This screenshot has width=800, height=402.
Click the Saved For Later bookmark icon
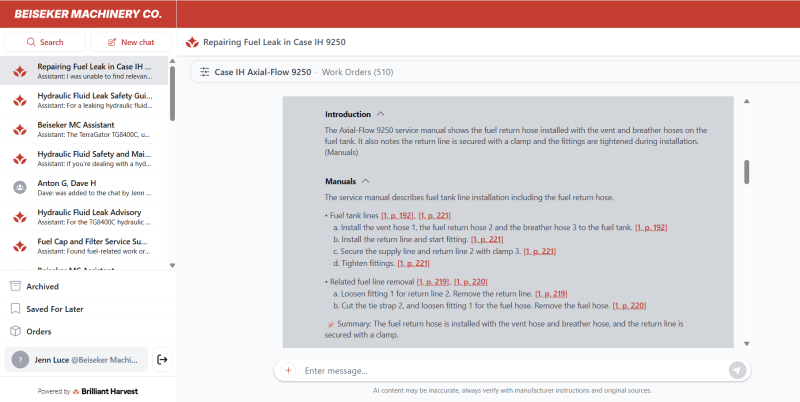click(15, 309)
